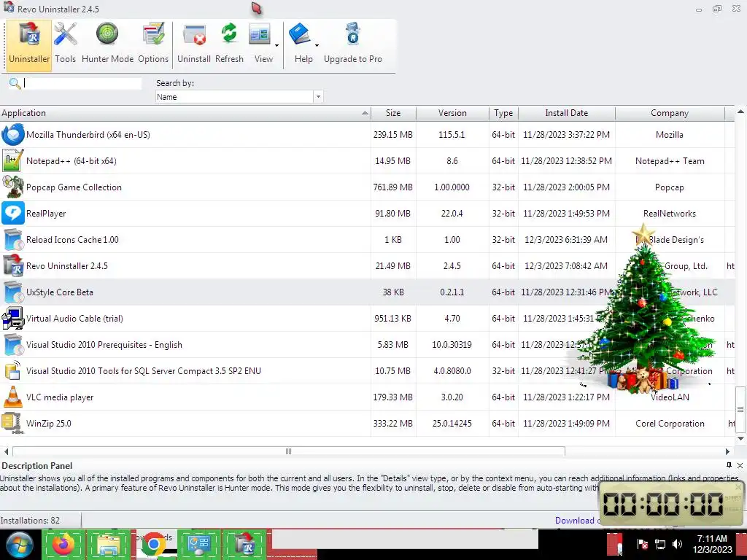The height and width of the screenshot is (560, 747).
Task: Open File Explorer from taskbar
Action: (109, 544)
